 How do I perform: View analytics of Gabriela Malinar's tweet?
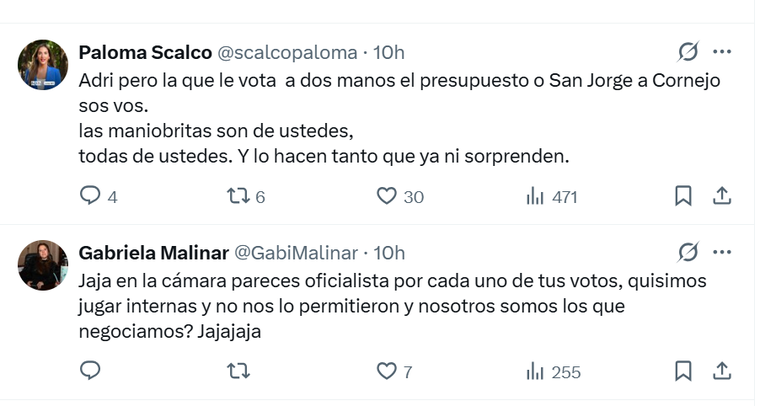point(535,372)
